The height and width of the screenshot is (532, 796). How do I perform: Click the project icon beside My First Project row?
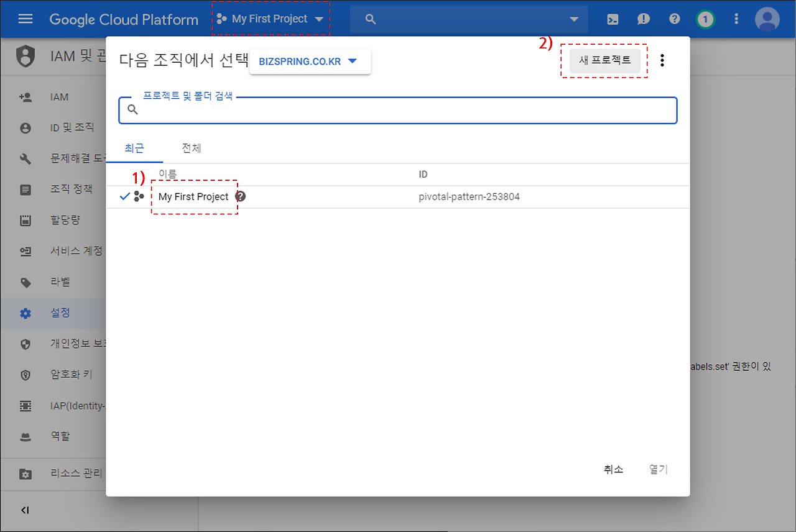(139, 196)
